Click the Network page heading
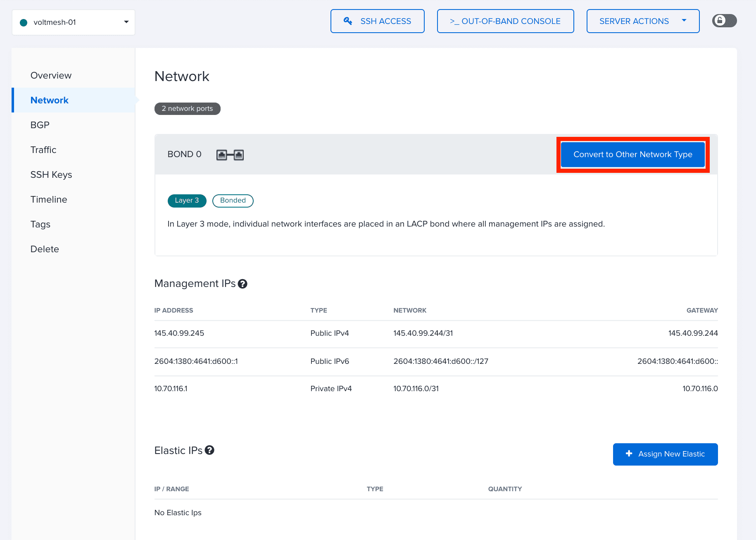This screenshot has height=540, width=756. tap(182, 76)
